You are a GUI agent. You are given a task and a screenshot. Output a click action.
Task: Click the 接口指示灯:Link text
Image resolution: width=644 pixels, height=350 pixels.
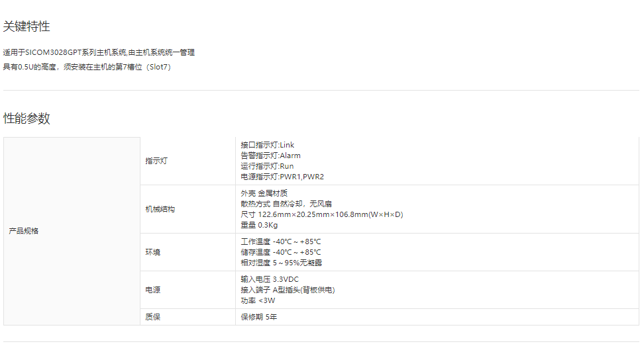268,145
